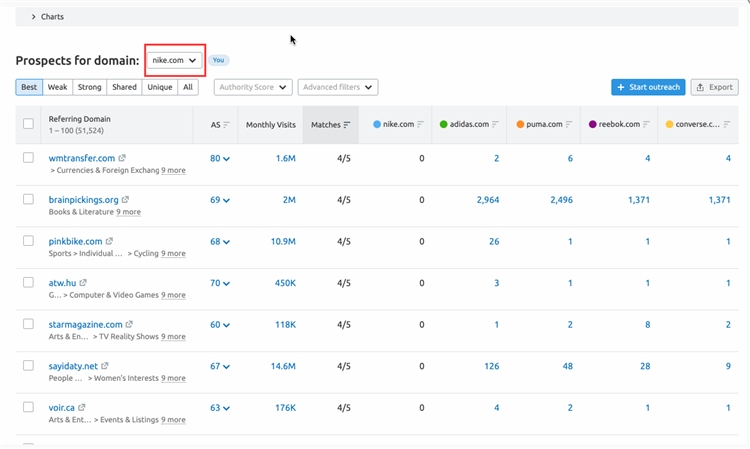Expand authority score 80 for wmtransfer.com
The width and height of the screenshot is (750, 449).
[220, 158]
